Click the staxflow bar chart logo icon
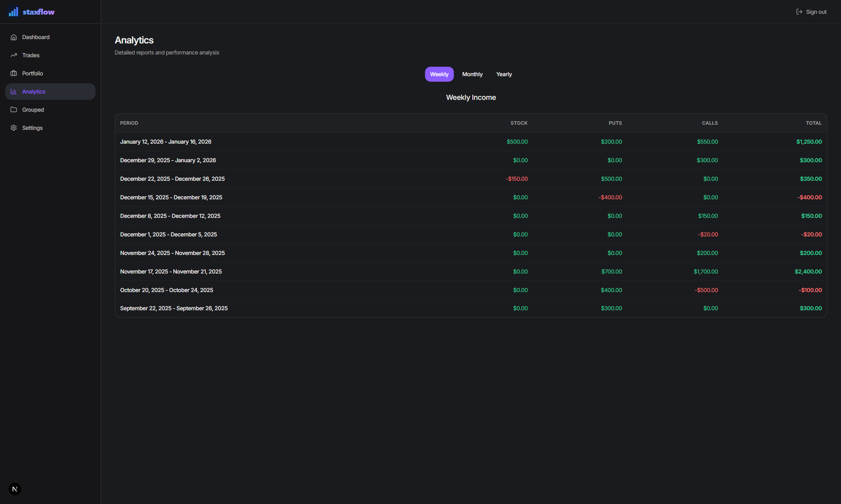Image resolution: width=841 pixels, height=504 pixels. (13, 12)
